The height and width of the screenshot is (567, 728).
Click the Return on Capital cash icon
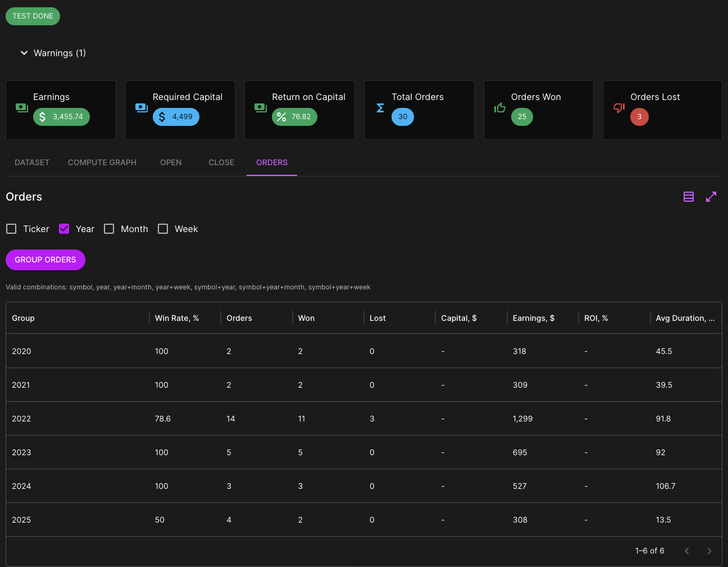click(x=261, y=108)
